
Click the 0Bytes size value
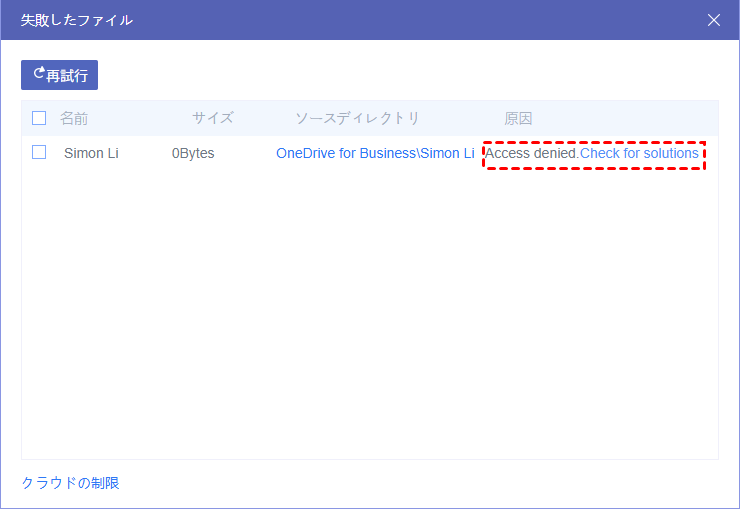pos(193,153)
